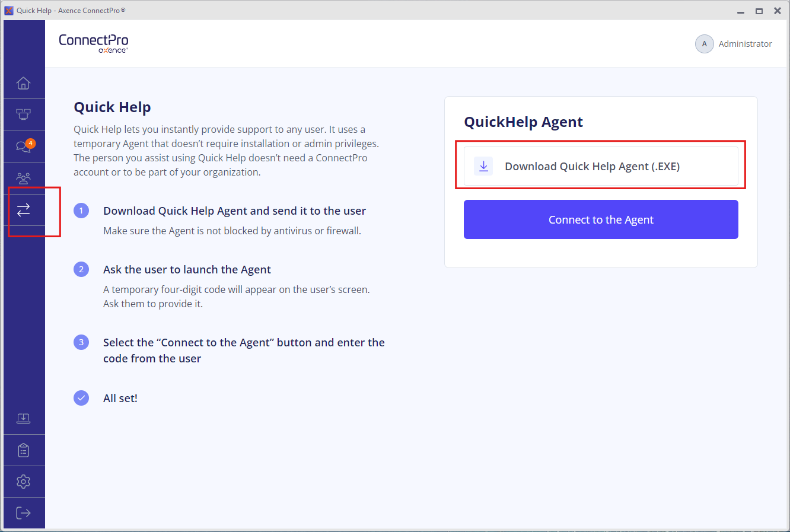Click the ConnectPro axence logo
Viewport: 790px width, 532px height.
94,43
